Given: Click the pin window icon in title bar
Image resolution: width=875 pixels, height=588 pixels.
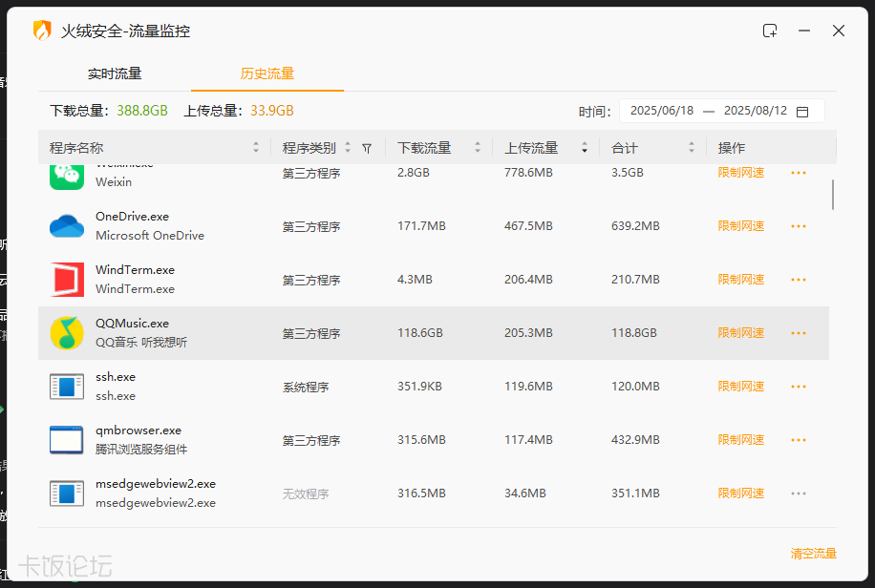Looking at the screenshot, I should point(770,31).
